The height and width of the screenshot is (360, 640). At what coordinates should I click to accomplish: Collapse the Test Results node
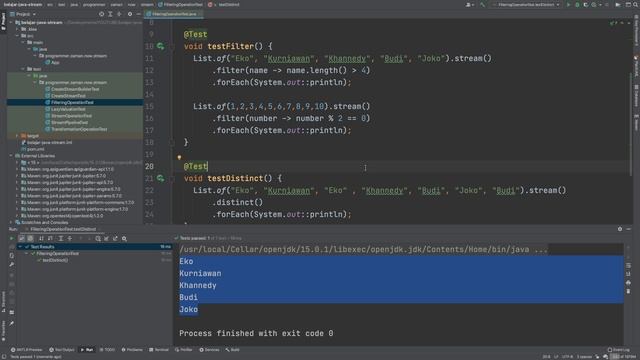point(20,247)
